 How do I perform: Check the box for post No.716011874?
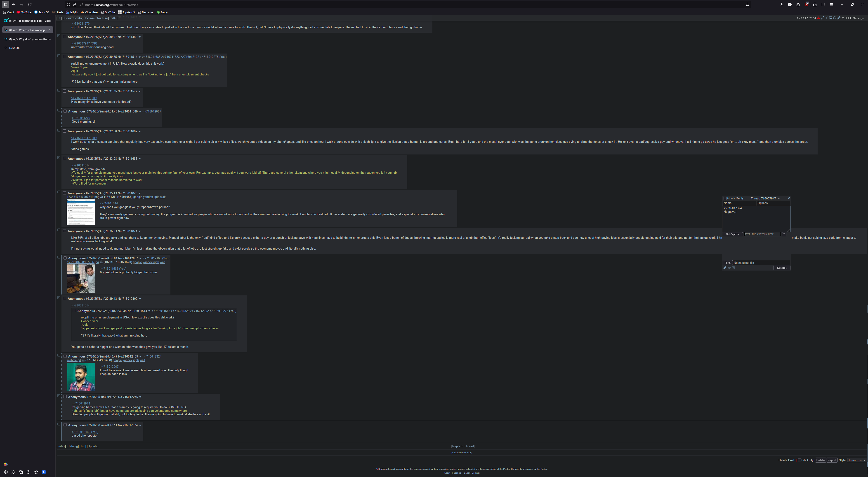pos(65,231)
